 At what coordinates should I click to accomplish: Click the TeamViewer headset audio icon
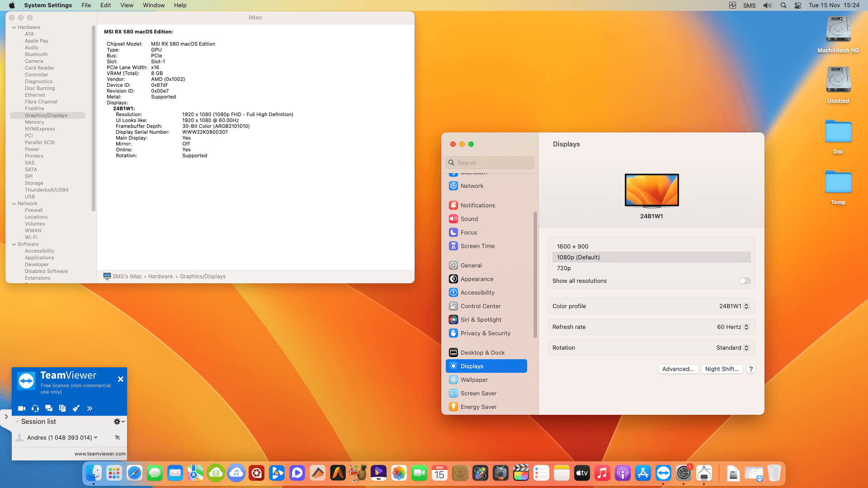[x=35, y=408]
